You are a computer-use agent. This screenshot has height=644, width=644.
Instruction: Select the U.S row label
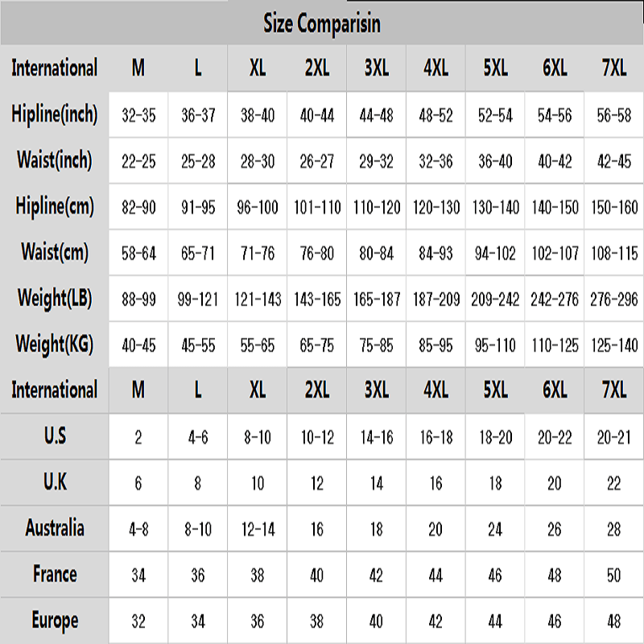55,436
